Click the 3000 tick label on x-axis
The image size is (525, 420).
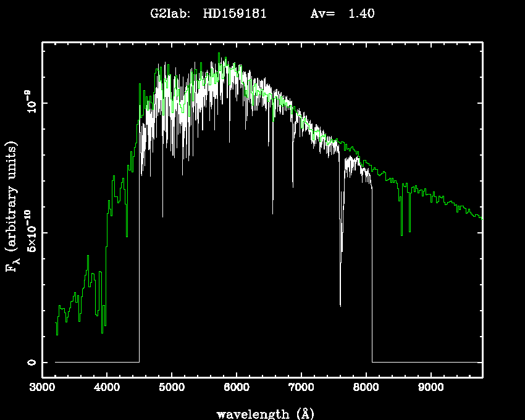(42, 388)
